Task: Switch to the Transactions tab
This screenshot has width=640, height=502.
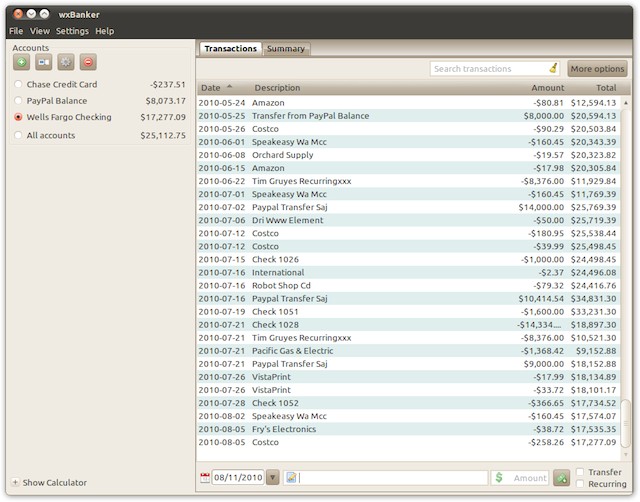Action: point(231,49)
